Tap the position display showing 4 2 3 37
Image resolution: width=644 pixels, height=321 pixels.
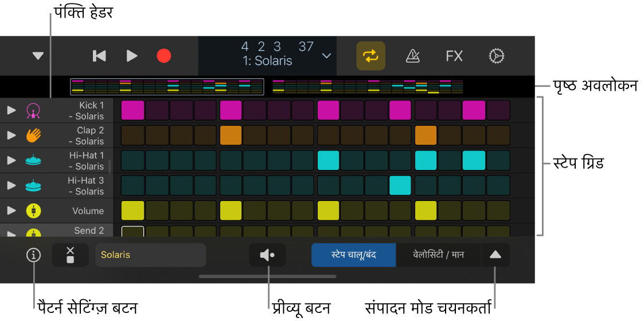[277, 47]
